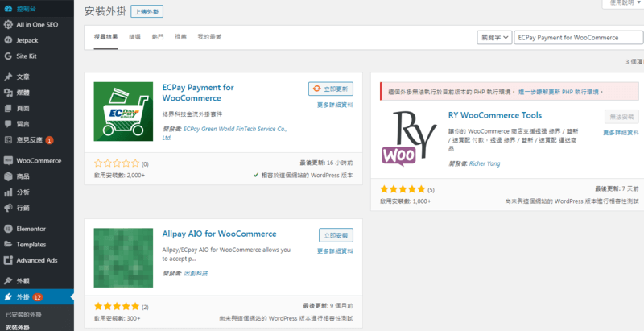Image resolution: width=644 pixels, height=331 pixels.
Task: Open the Advanced Ads sidebar icon
Action: 7,260
